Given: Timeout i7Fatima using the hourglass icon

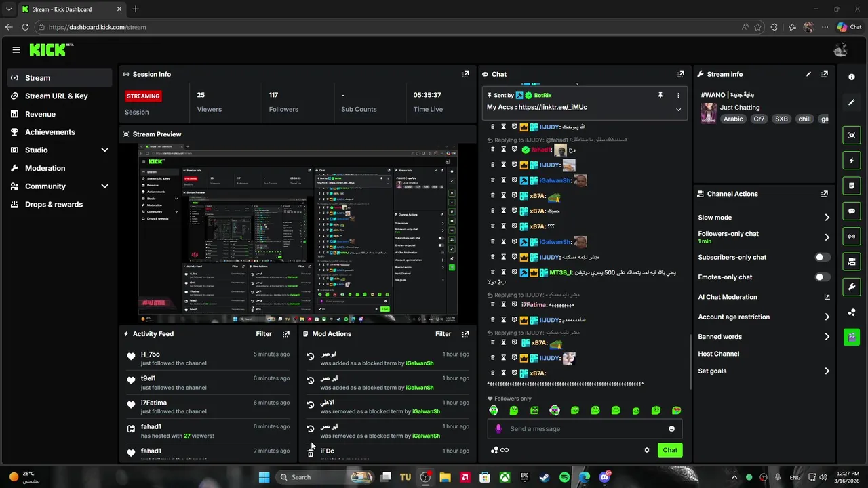Looking at the screenshot, I should pos(504,304).
